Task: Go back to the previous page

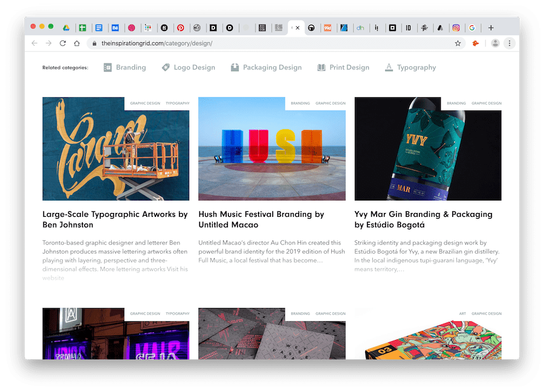Action: point(34,43)
